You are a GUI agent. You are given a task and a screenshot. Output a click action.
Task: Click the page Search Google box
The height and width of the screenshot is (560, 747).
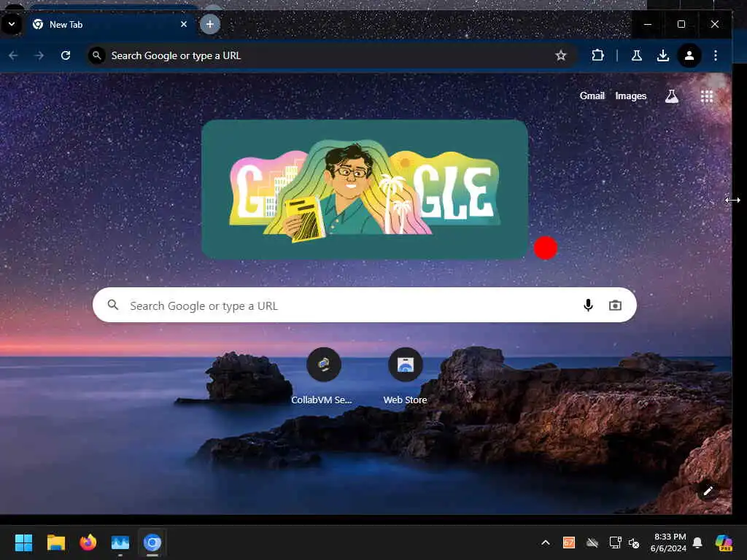pyautogui.click(x=365, y=305)
